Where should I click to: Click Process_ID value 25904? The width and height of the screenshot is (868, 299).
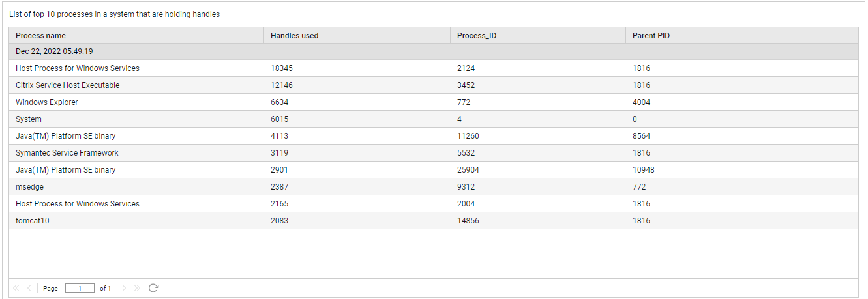pyautogui.click(x=468, y=170)
